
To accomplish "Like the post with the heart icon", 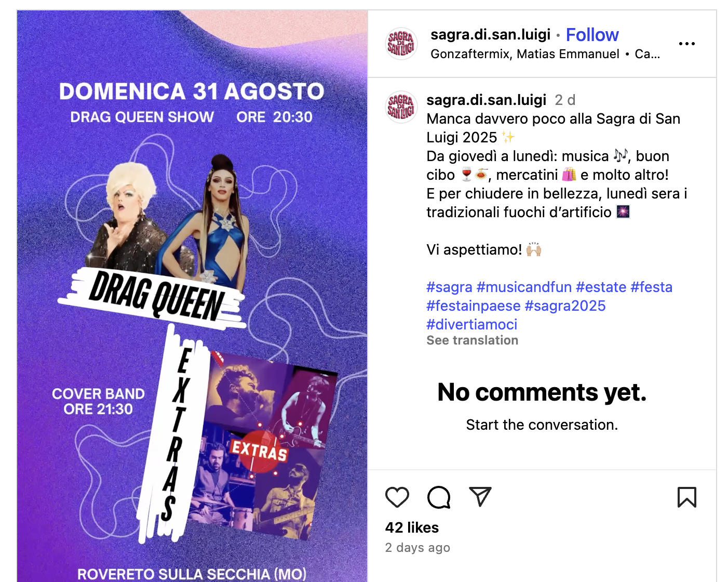I will (x=397, y=497).
